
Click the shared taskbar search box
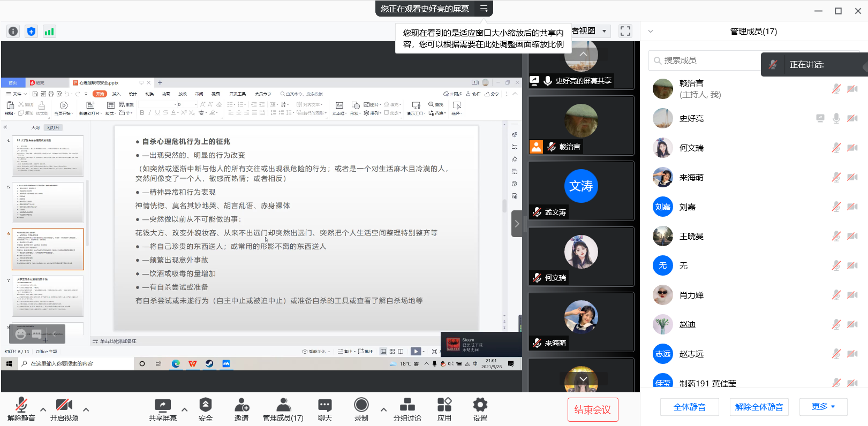click(76, 363)
